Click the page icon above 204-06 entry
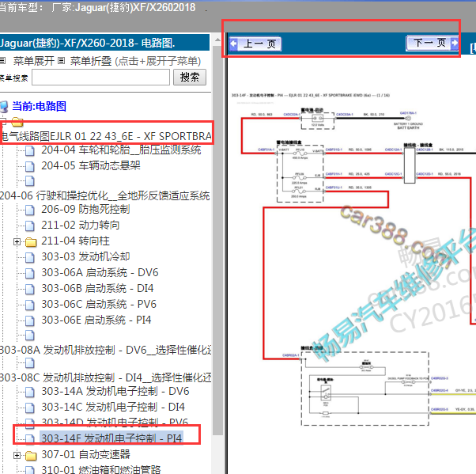 pyautogui.click(x=30, y=180)
